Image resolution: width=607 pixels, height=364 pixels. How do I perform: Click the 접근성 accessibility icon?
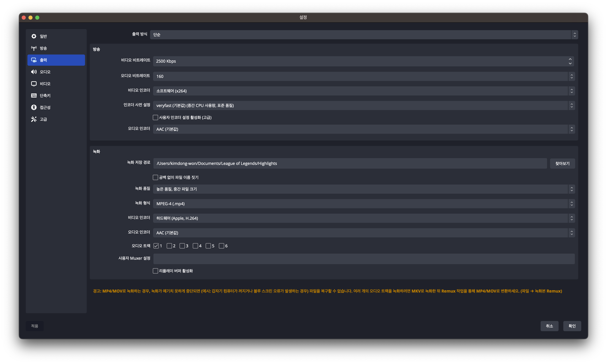click(x=34, y=108)
